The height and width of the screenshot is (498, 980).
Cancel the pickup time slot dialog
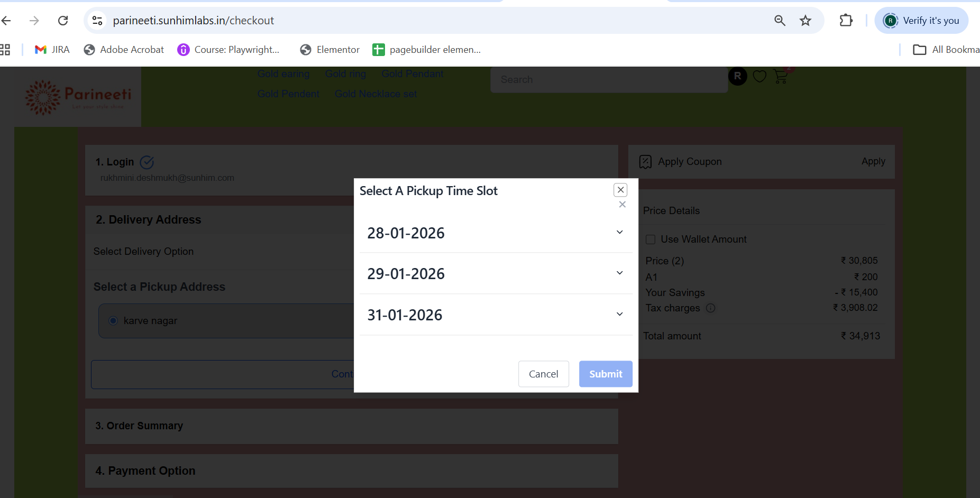tap(544, 374)
